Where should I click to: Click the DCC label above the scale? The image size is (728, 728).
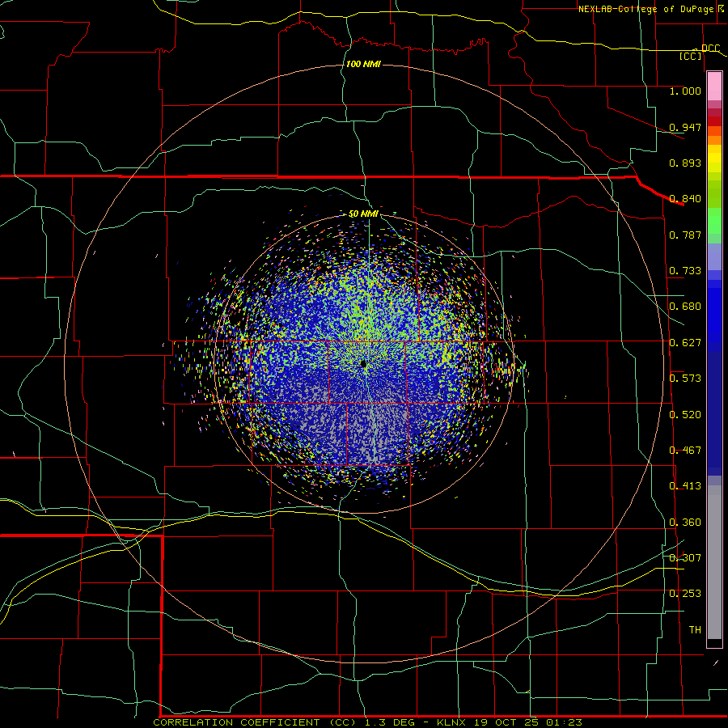tap(710, 48)
